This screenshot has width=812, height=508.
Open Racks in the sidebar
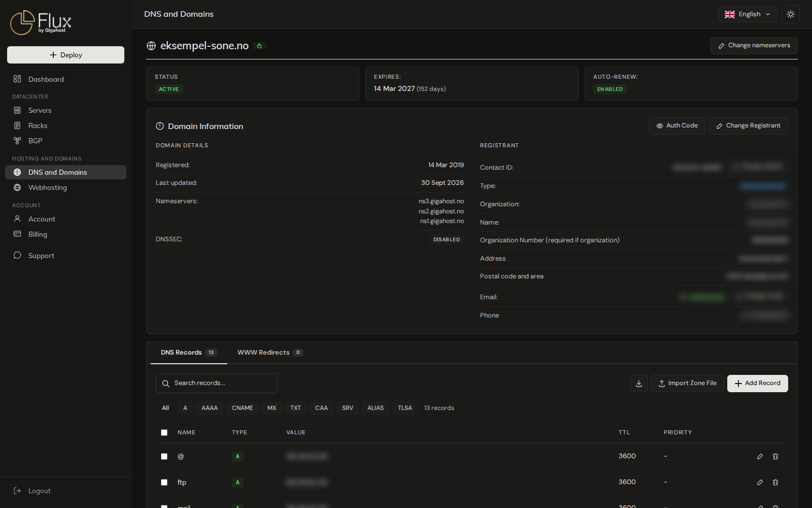click(65, 125)
